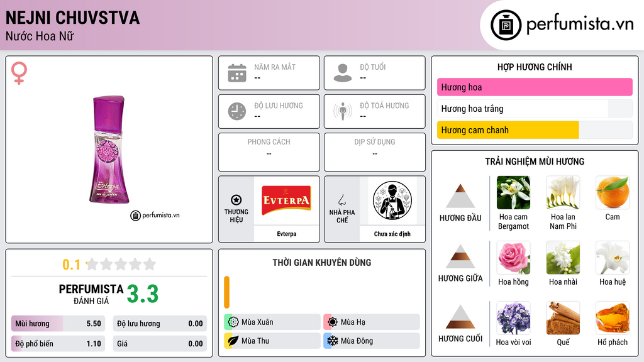Click the Hương cuối pyramid icon
Screen dimensions: 644x362
coord(460,317)
